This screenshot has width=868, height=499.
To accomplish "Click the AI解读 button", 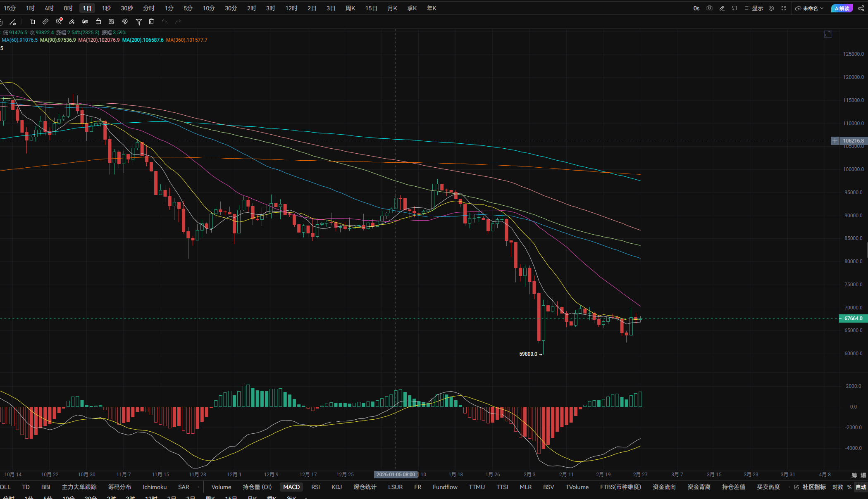I will pyautogui.click(x=842, y=8).
